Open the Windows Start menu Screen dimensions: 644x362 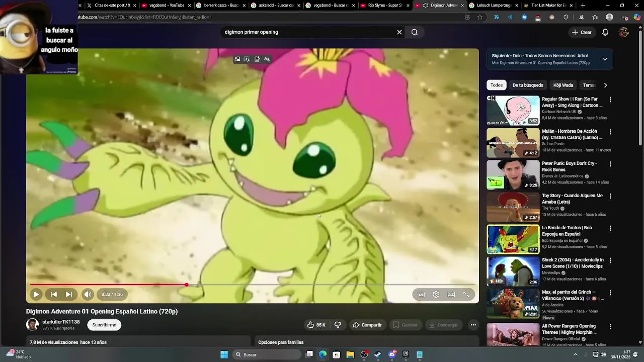(x=224, y=354)
